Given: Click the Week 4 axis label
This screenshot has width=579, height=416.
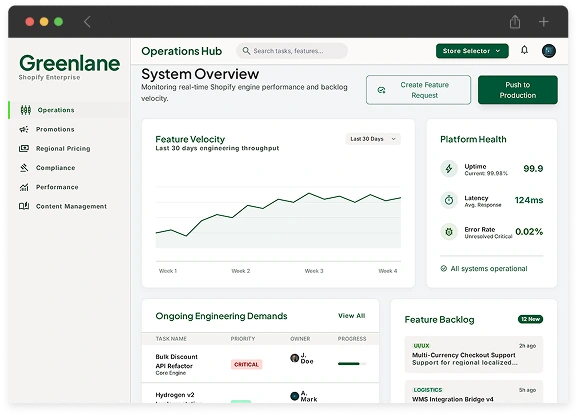Looking at the screenshot, I should [388, 271].
